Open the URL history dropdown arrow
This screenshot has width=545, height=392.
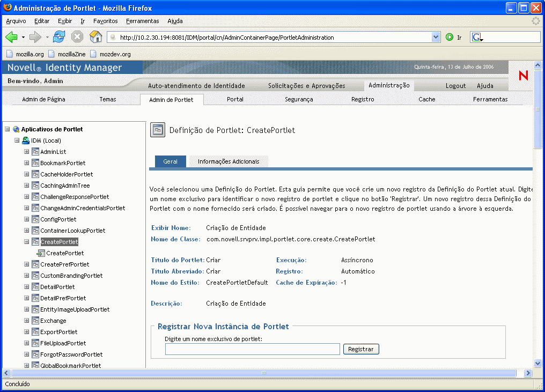436,37
